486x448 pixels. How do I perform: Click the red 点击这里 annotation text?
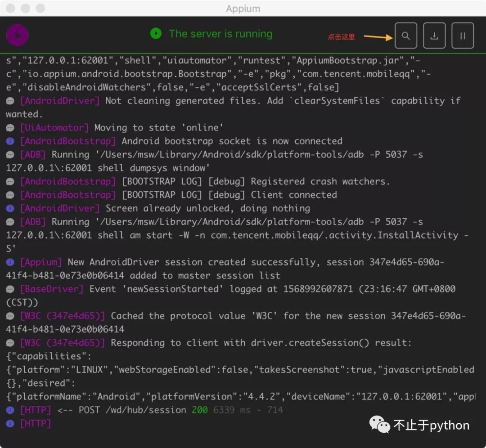pyautogui.click(x=341, y=37)
